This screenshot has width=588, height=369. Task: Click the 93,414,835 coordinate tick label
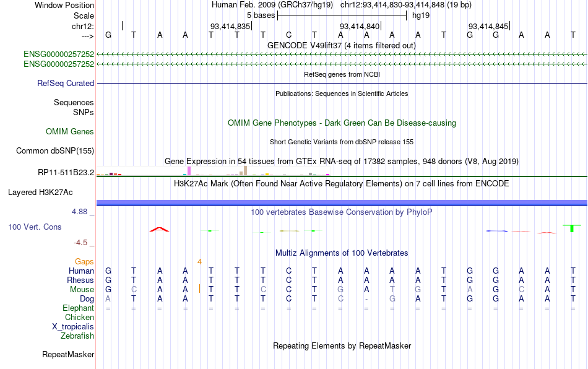[x=230, y=26]
